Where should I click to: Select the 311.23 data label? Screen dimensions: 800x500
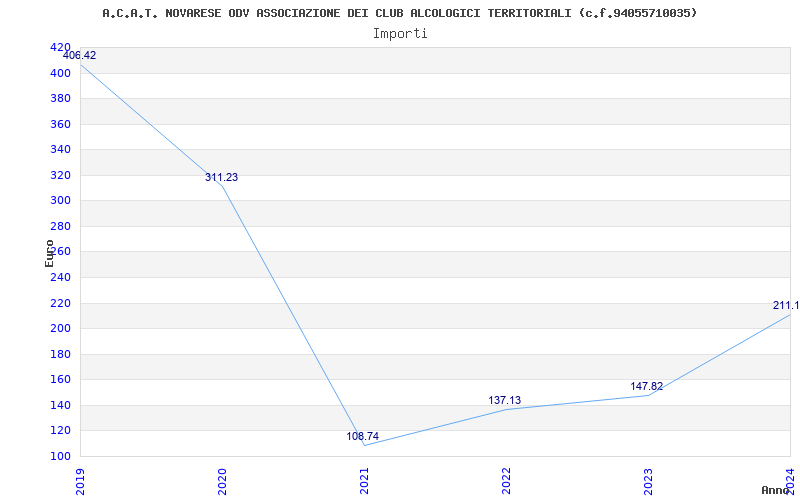click(x=221, y=178)
